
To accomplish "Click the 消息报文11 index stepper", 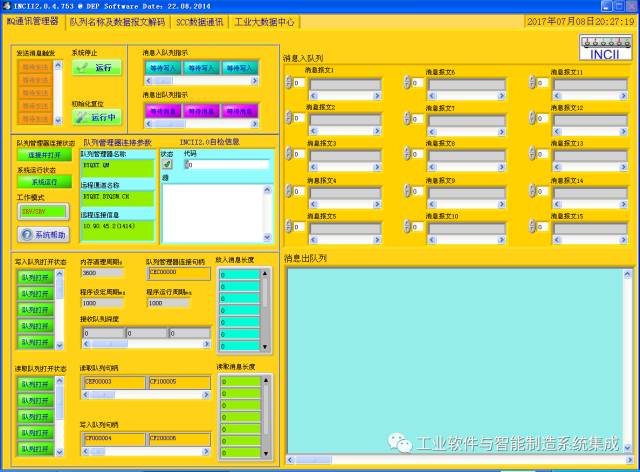I will coord(532,82).
